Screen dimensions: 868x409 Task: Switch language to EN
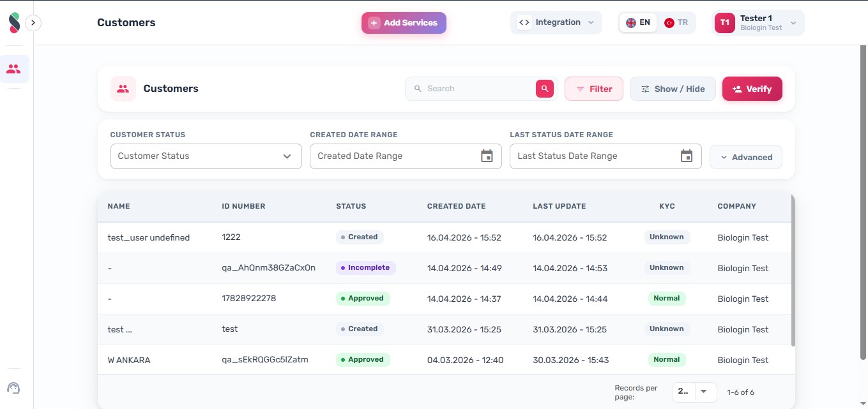tap(638, 22)
